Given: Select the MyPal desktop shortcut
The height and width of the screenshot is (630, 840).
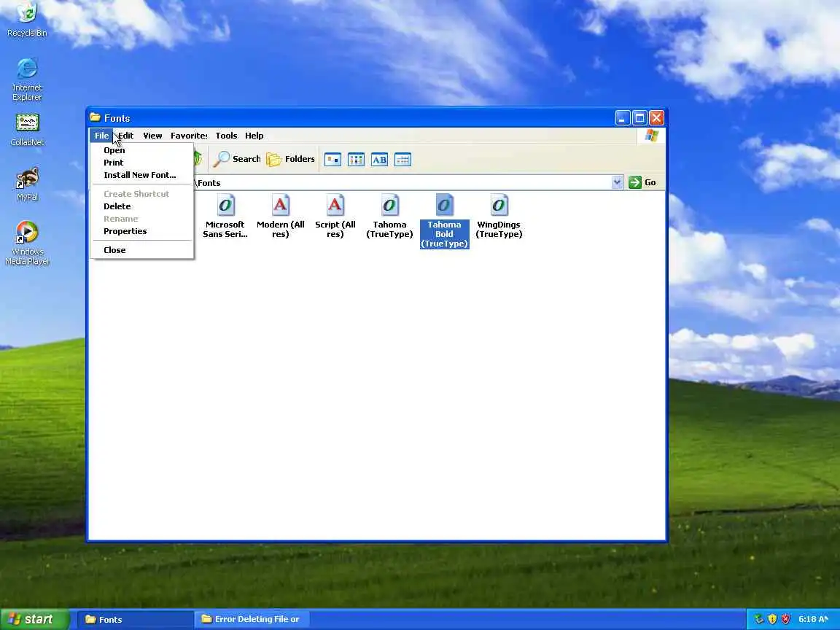Looking at the screenshot, I should click(x=27, y=184).
